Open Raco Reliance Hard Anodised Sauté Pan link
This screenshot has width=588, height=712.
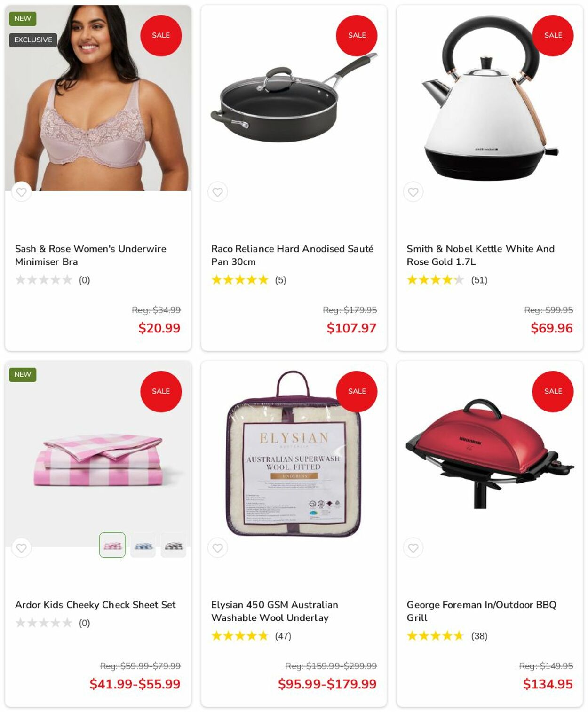[x=292, y=255]
